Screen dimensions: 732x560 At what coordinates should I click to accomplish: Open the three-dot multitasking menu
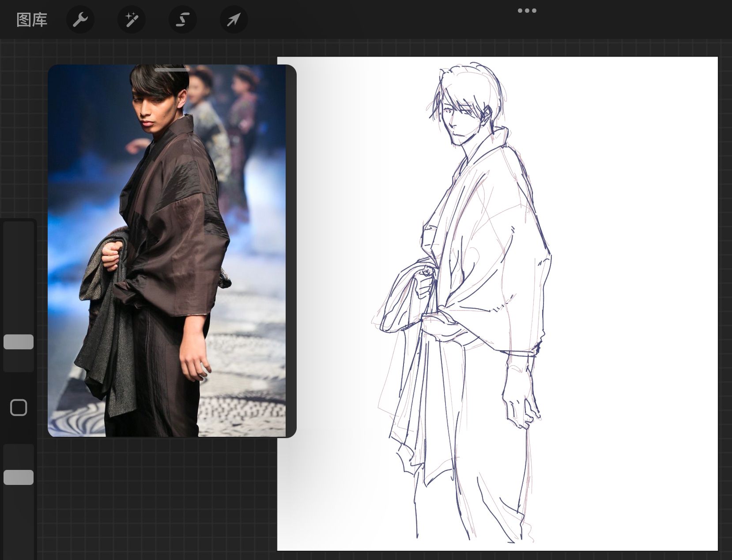click(527, 11)
